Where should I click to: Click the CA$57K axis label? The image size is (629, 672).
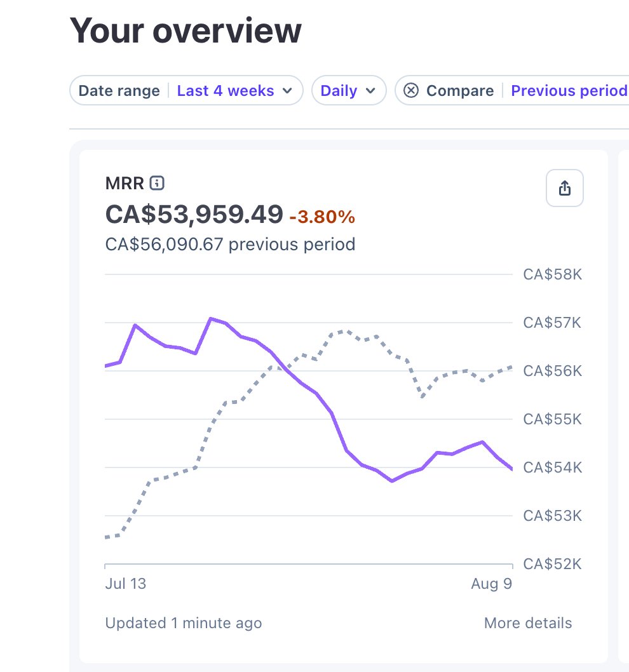[552, 322]
